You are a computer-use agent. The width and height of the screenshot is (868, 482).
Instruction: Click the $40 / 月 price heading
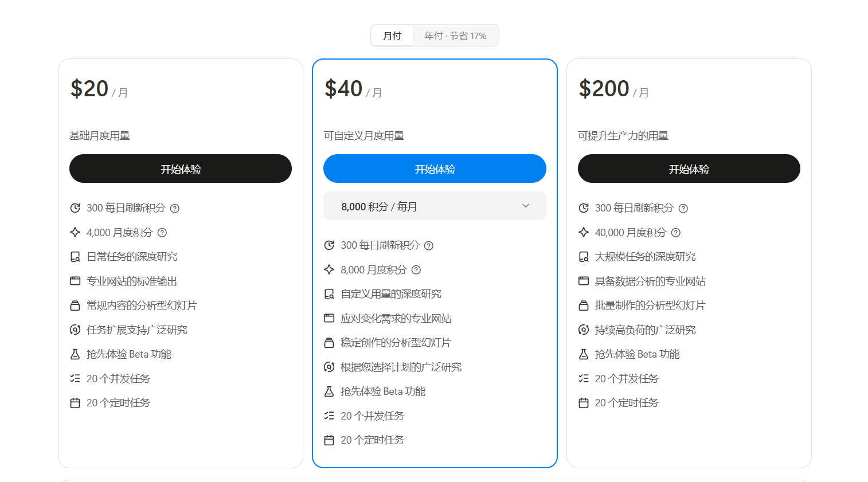353,89
